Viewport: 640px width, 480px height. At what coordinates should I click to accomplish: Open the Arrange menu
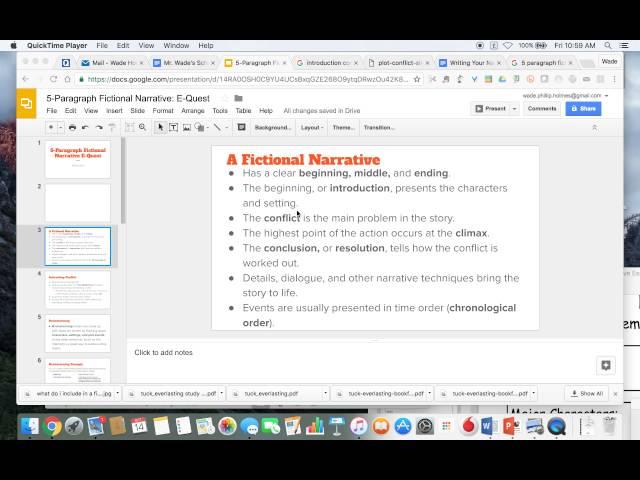pos(193,111)
